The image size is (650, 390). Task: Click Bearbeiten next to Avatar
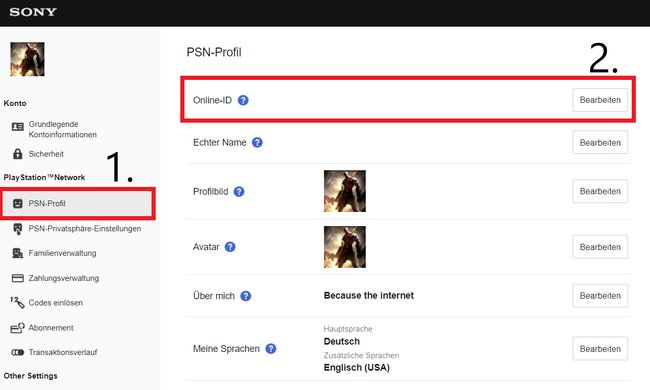[x=600, y=247]
